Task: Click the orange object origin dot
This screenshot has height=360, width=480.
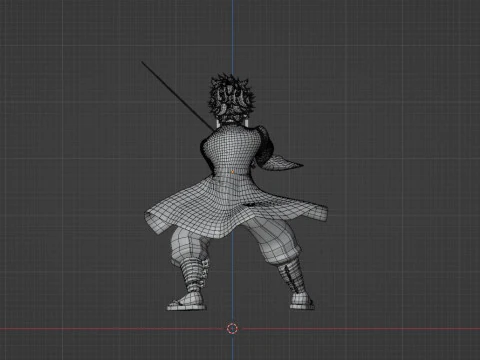Action: [x=232, y=172]
